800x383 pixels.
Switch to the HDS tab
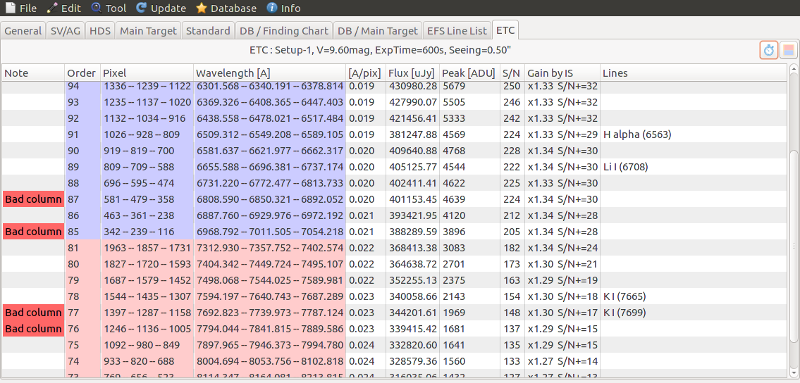(x=99, y=31)
